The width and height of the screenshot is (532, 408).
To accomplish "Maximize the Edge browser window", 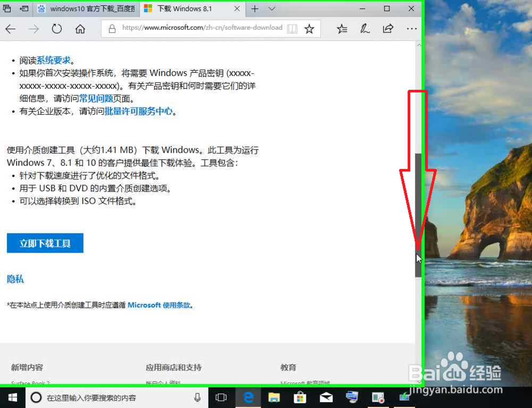I will [x=387, y=9].
